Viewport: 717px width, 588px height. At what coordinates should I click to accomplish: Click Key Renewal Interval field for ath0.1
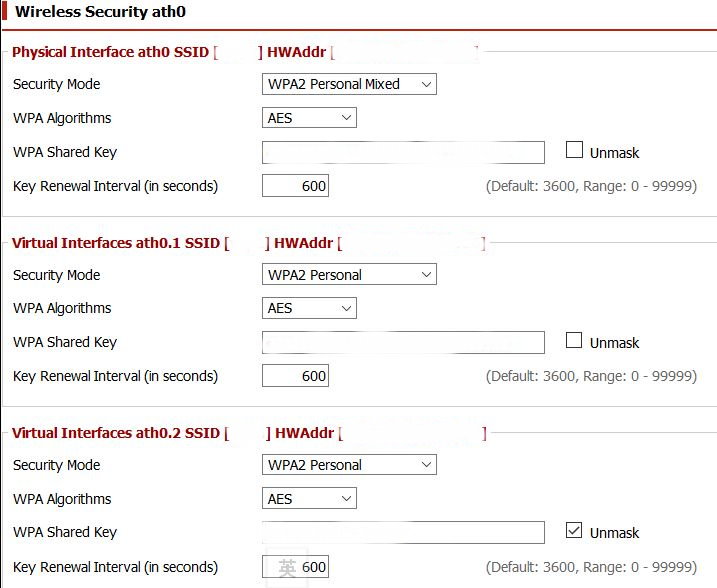295,376
